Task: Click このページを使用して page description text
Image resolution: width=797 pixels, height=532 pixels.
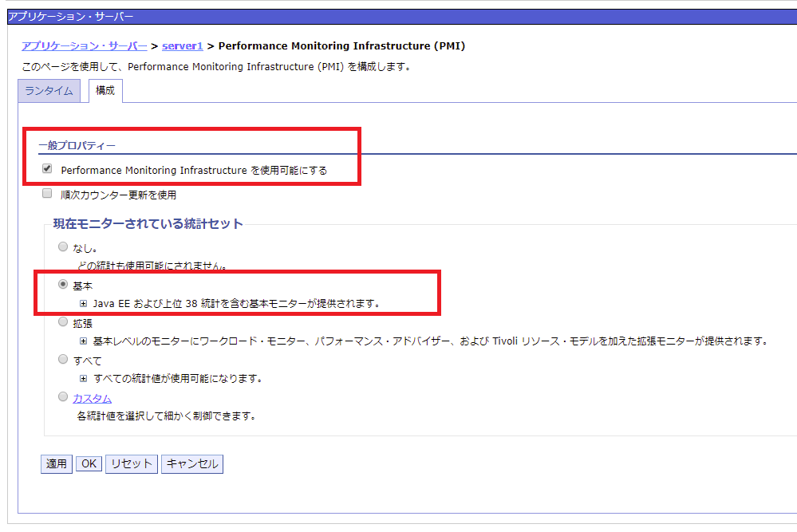Action: [x=216, y=66]
